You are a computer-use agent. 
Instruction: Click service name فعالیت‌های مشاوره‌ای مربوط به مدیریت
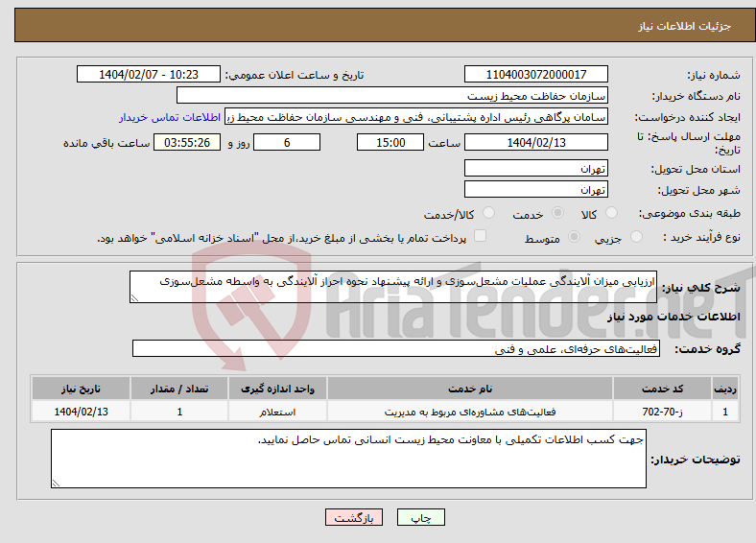click(470, 412)
